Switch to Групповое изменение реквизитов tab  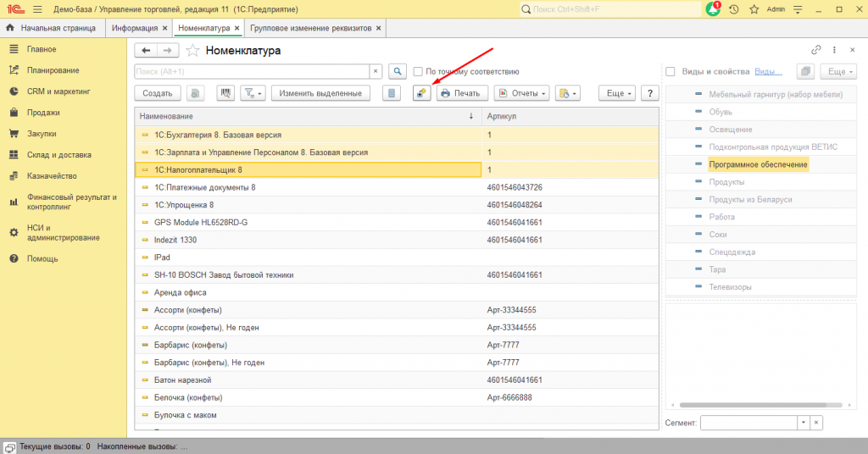pos(310,28)
